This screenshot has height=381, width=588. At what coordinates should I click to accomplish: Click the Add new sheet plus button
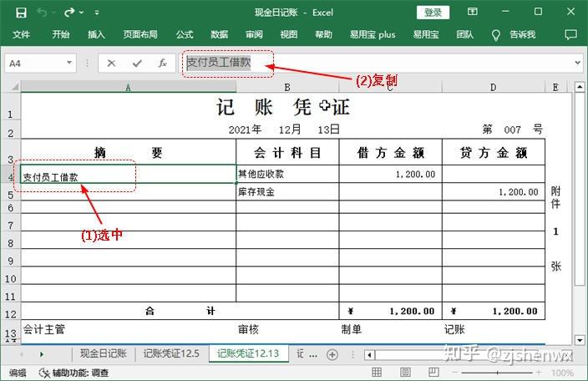(332, 354)
